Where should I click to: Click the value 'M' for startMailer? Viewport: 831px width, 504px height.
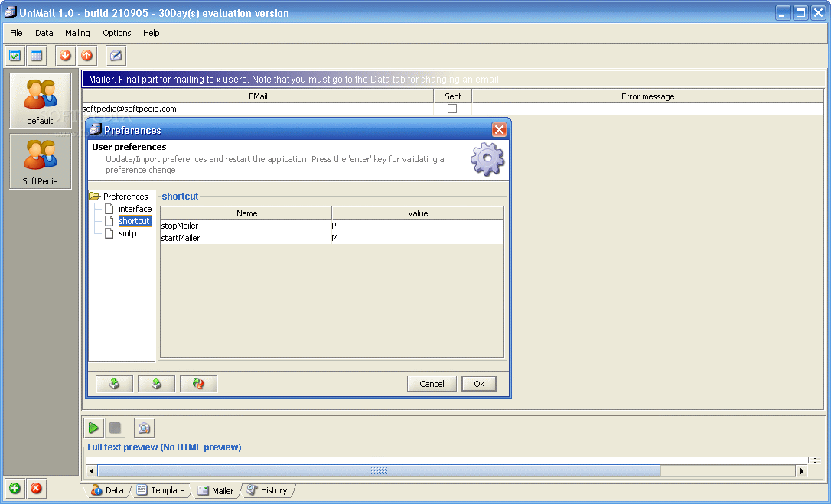[417, 238]
